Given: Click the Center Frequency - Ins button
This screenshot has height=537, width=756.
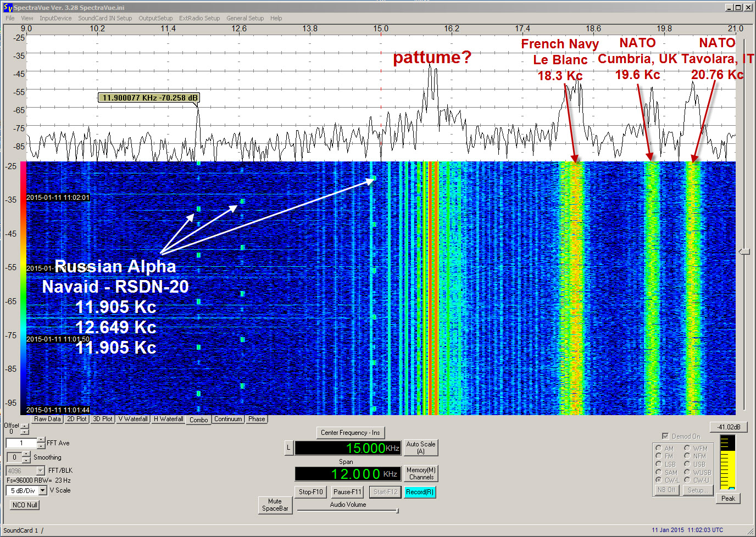Looking at the screenshot, I should [x=351, y=433].
